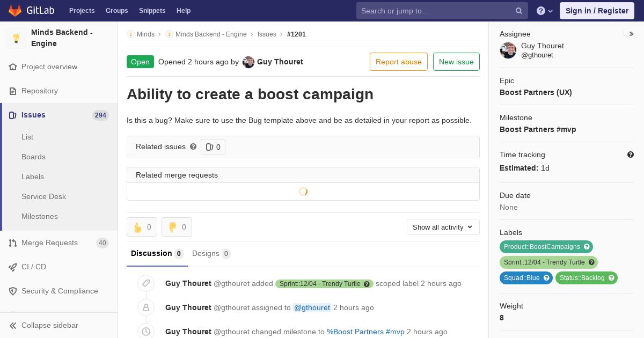Viewport: 644px width, 338px height.
Task: Click the Time tracking help icon
Action: coord(631,155)
